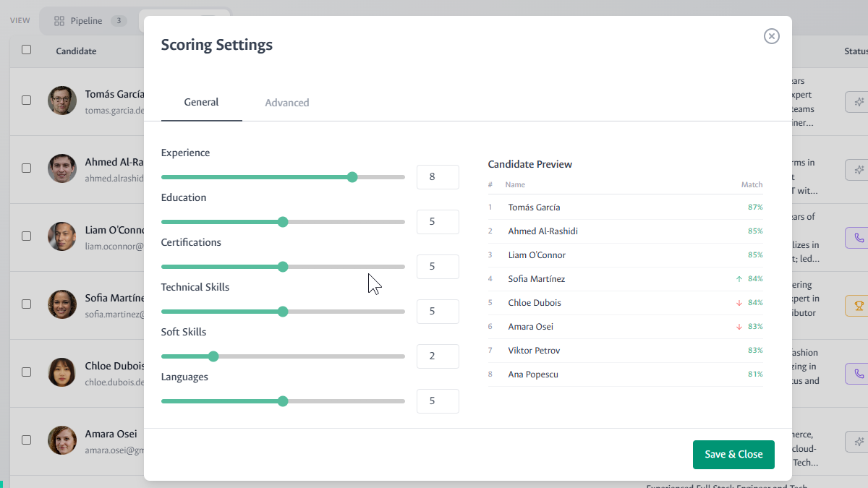The width and height of the screenshot is (868, 488).
Task: Focus the Technical Skills value input field
Action: point(438,312)
